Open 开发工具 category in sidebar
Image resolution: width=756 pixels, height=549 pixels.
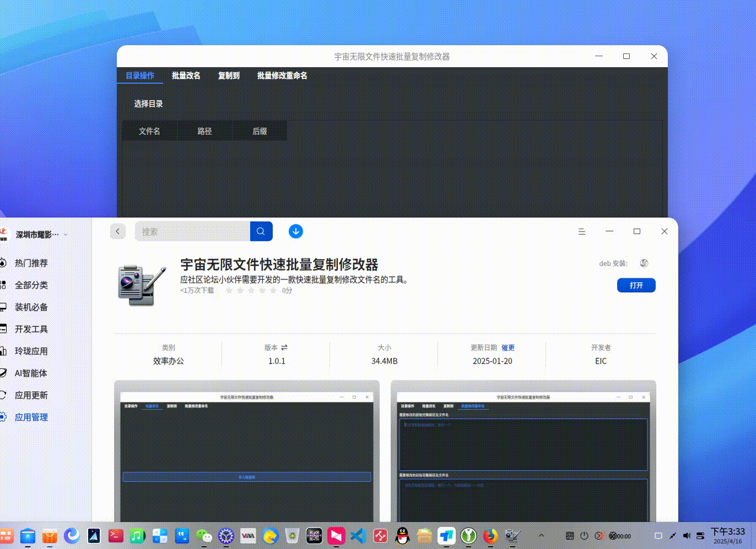31,329
